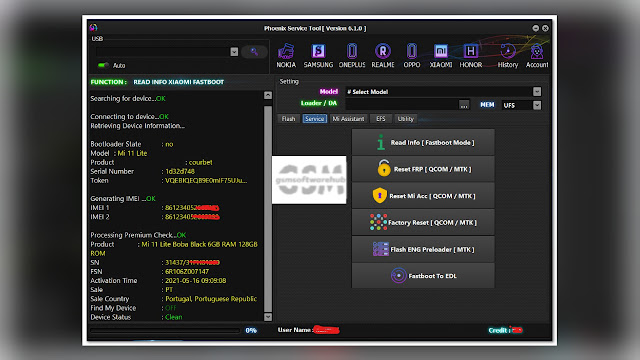
Task: Click serial number '1d32d748'
Action: click(180, 171)
